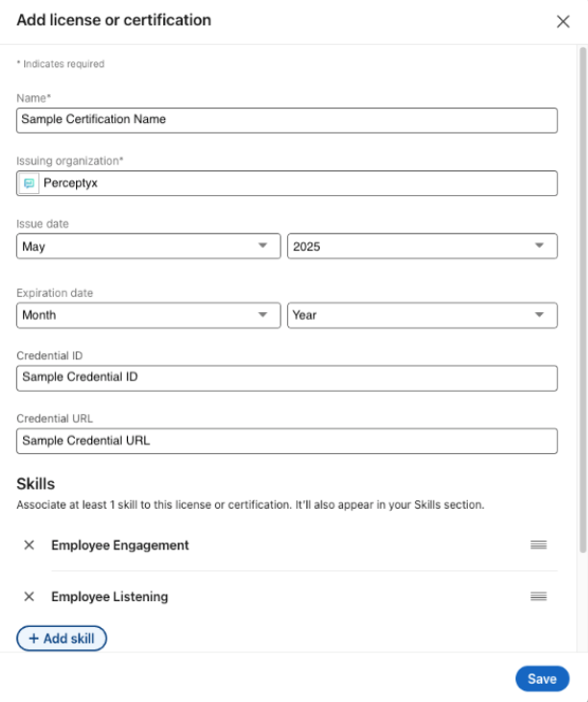Screen dimensions: 588x702
Task: Click the Issuing organization field with Perceptyx
Action: (x=287, y=182)
